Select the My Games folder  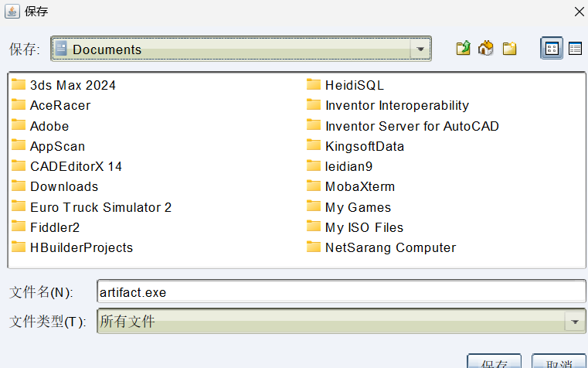click(x=348, y=207)
